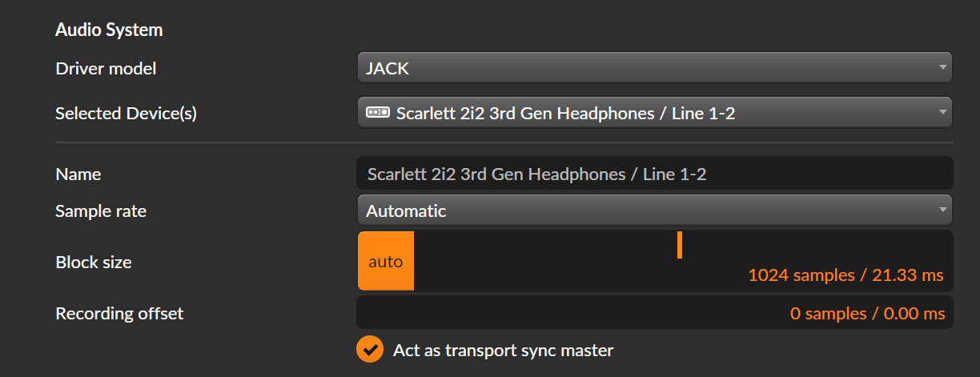Click the Block size label

(x=94, y=262)
